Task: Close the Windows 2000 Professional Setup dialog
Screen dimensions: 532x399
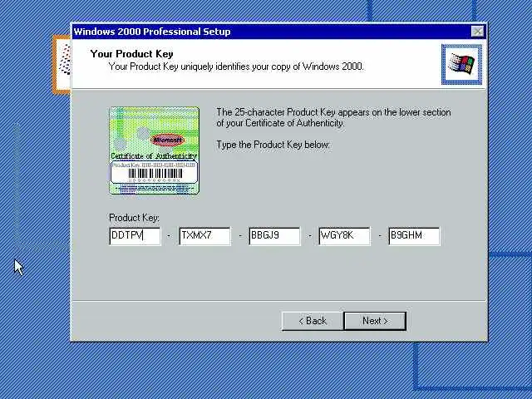Action: [478, 32]
